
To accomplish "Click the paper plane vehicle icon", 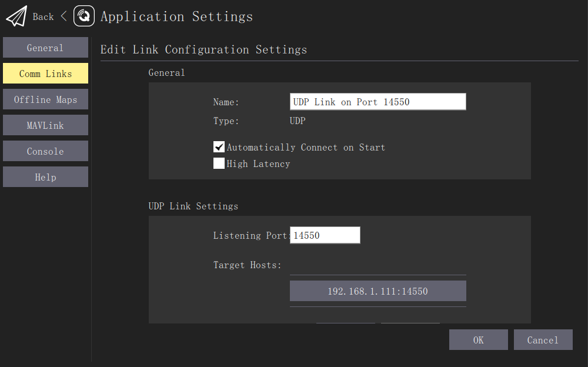I will pos(15,16).
